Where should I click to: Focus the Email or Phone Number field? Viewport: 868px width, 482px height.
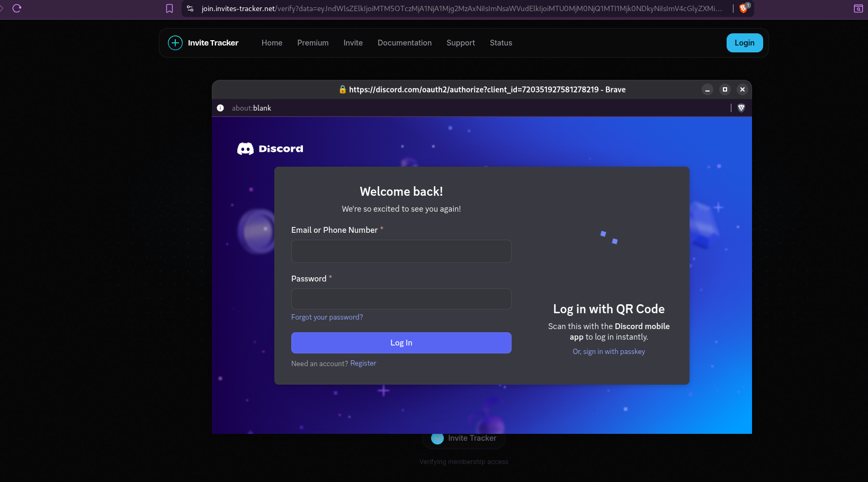pyautogui.click(x=401, y=251)
